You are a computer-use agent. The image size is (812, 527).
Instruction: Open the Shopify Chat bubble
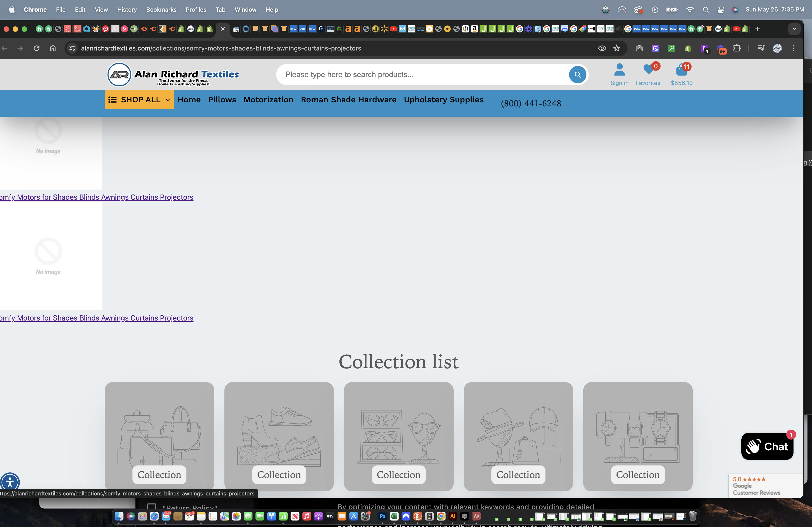(767, 446)
